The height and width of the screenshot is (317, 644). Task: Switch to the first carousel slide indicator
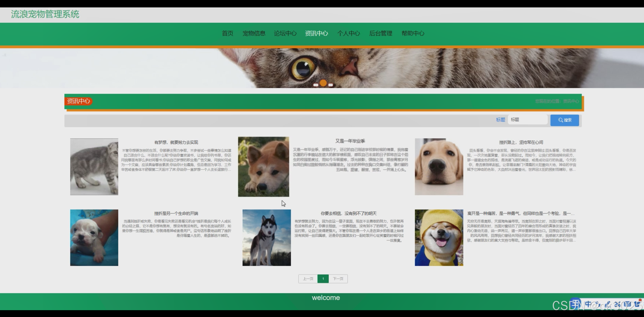tap(316, 85)
